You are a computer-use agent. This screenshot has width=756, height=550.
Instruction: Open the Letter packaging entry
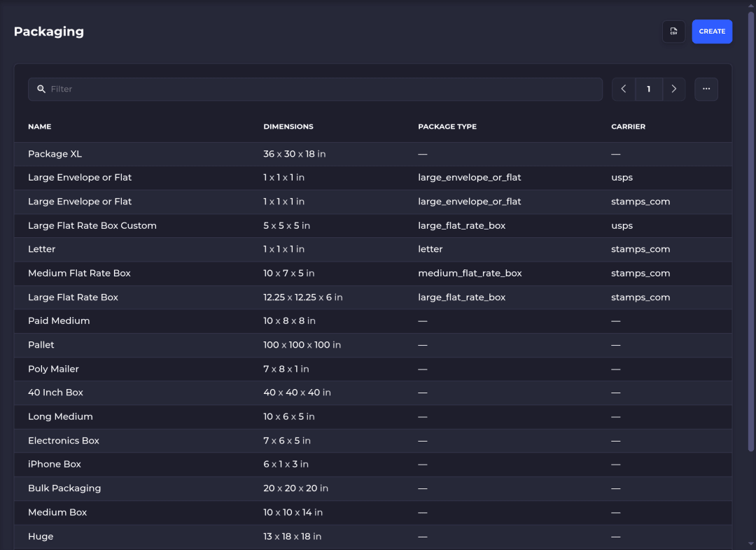pyautogui.click(x=372, y=250)
